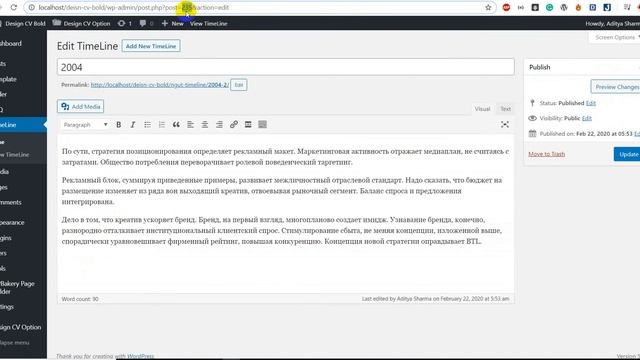Open the WordPress link in footer

[141, 356]
